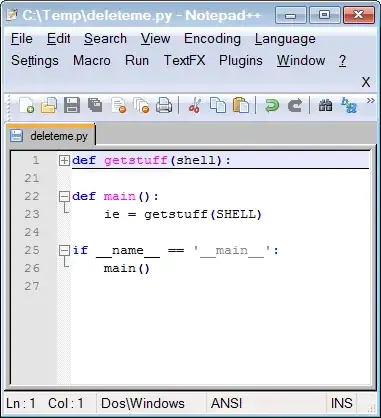Click the Close All toolbar icon
This screenshot has height=418, width=381.
click(141, 106)
